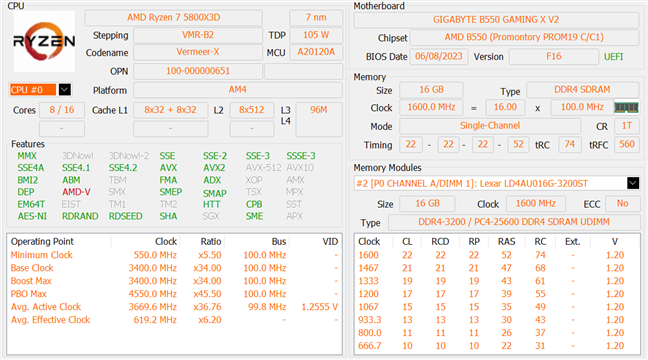Click the tRC timing value 74 in Memory
The width and height of the screenshot is (648, 360).
tap(569, 144)
